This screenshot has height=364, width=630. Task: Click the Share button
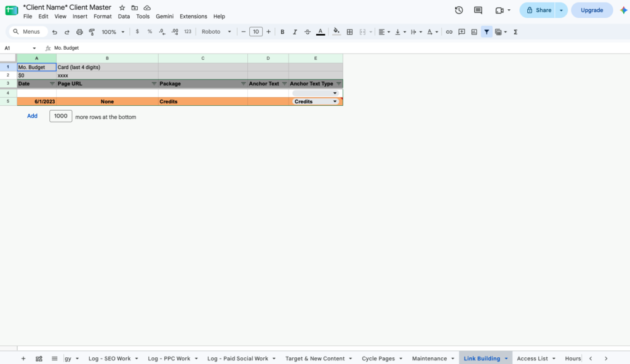pyautogui.click(x=538, y=10)
